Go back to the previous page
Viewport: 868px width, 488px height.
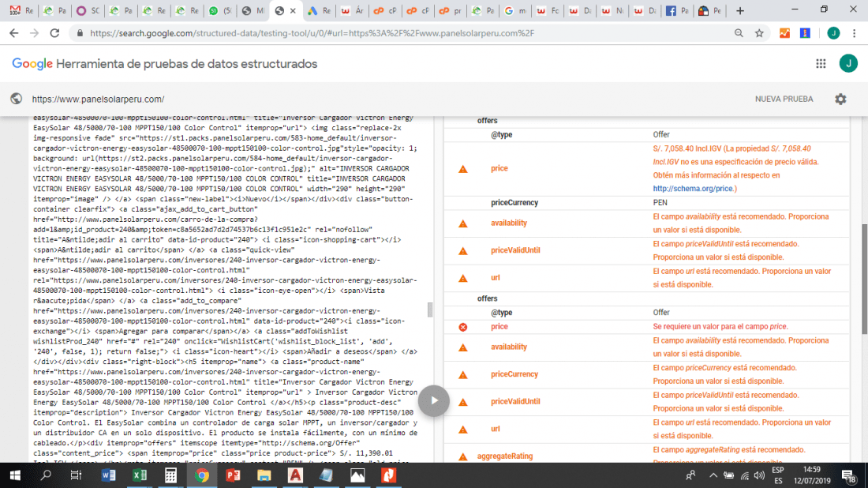click(x=14, y=33)
